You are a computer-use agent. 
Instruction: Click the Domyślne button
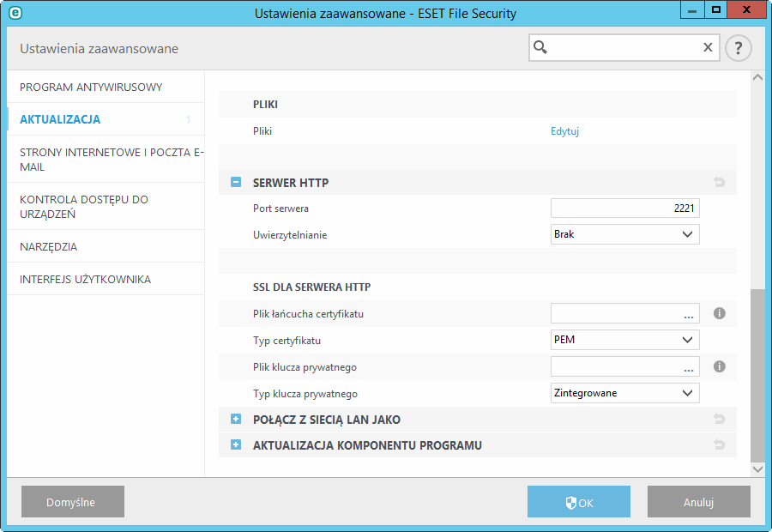tap(73, 502)
